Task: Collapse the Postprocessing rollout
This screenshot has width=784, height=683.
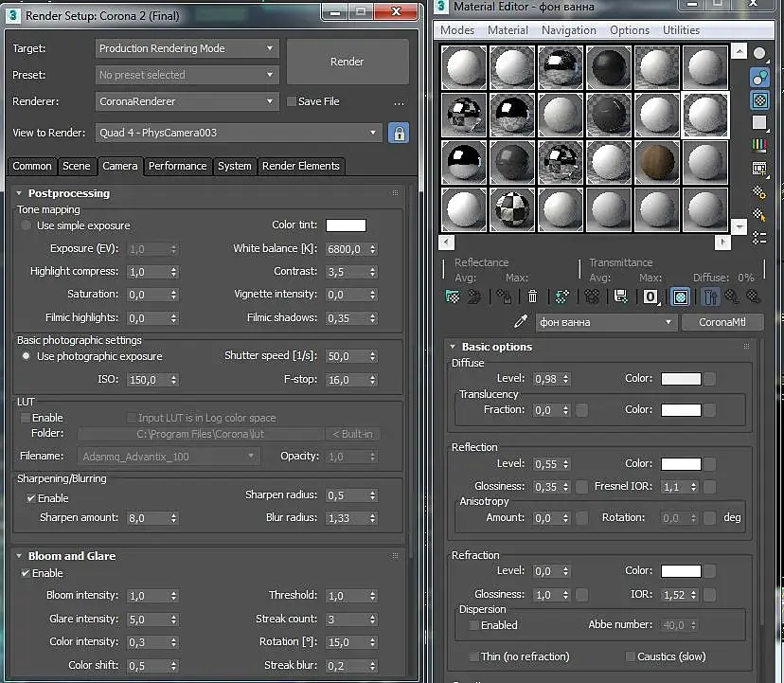Action: click(68, 193)
